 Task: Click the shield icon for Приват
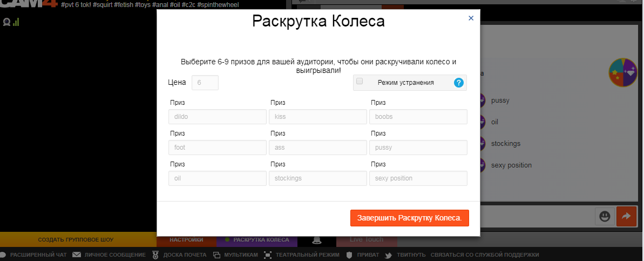(x=349, y=255)
